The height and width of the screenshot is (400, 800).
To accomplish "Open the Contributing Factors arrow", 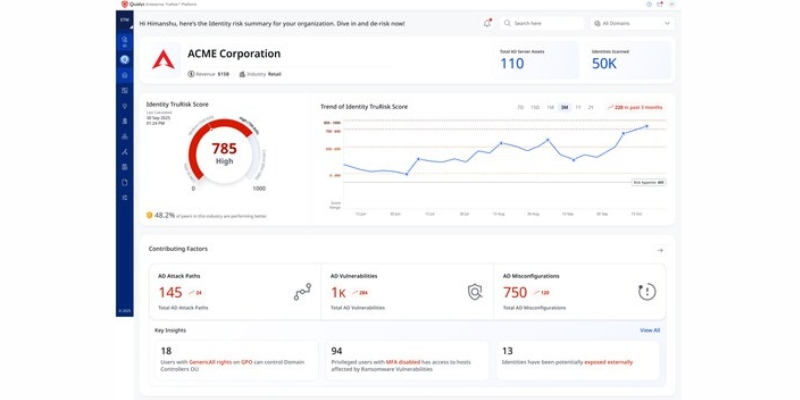I will [659, 249].
